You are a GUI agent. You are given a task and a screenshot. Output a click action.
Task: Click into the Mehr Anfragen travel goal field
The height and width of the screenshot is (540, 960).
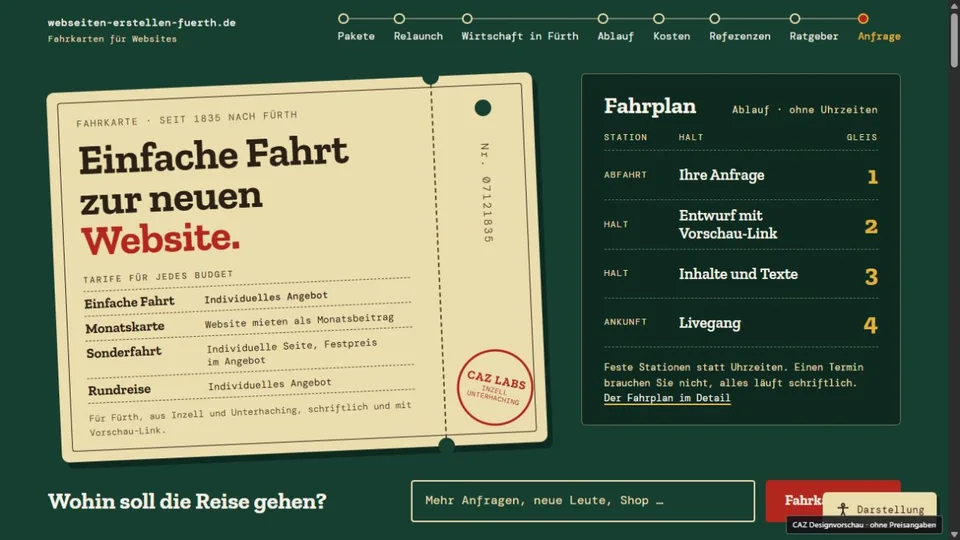pyautogui.click(x=583, y=501)
